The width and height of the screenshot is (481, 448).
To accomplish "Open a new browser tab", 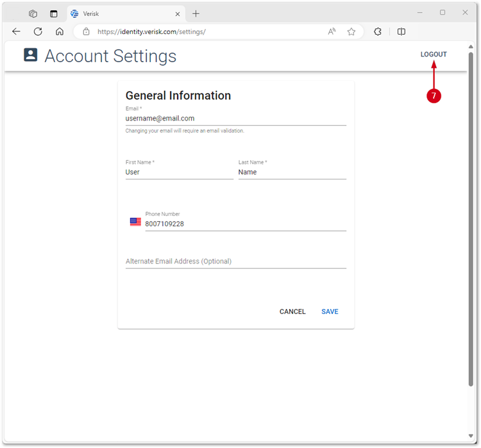I will [x=196, y=13].
